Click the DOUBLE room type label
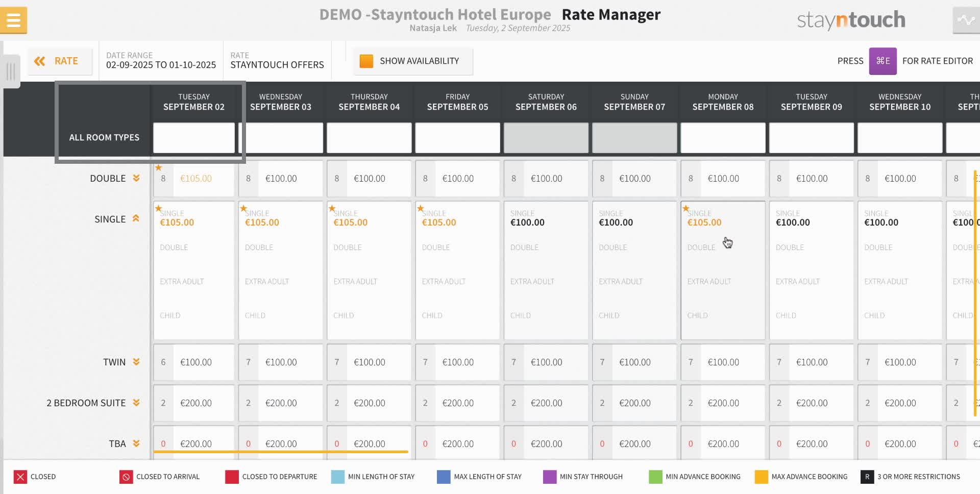This screenshot has height=494, width=980. tap(108, 178)
